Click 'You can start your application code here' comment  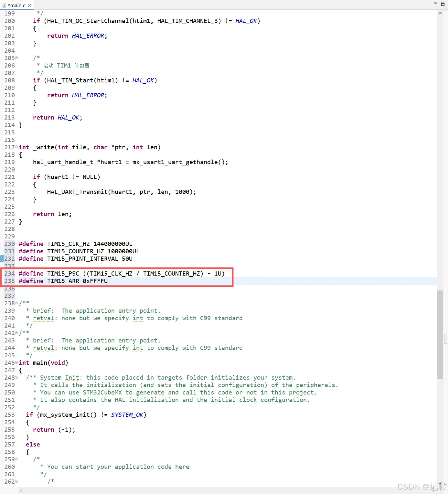point(118,467)
